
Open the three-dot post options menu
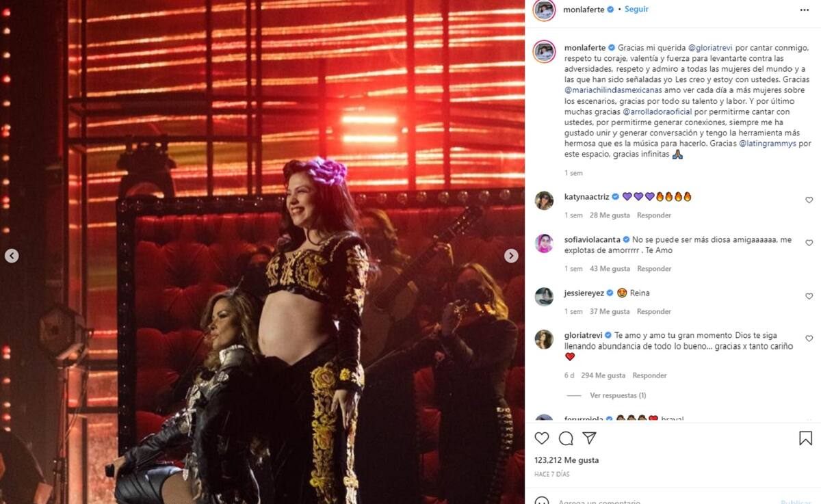(805, 10)
